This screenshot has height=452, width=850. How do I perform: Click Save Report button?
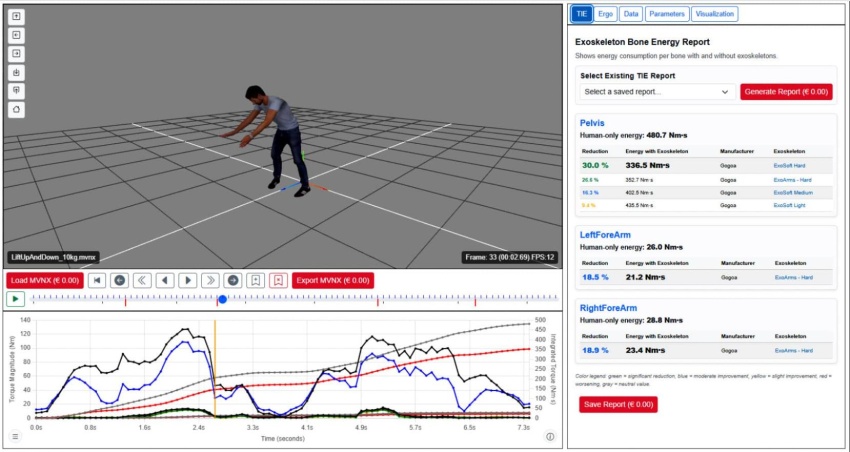tap(618, 404)
